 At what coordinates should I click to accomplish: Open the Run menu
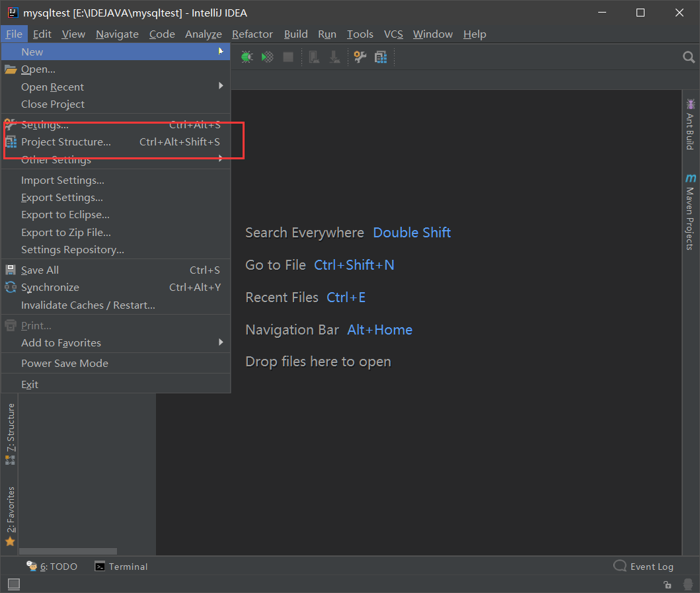(x=327, y=34)
